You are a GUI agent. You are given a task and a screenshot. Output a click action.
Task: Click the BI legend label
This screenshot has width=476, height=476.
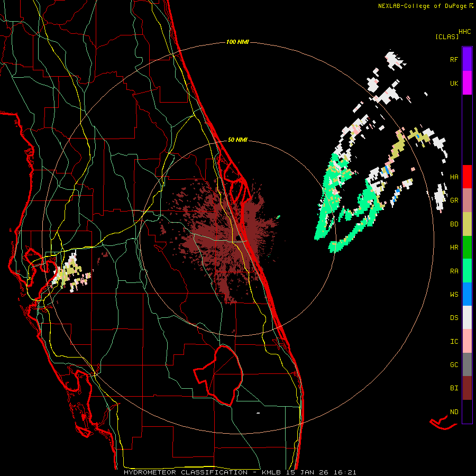[x=454, y=388]
